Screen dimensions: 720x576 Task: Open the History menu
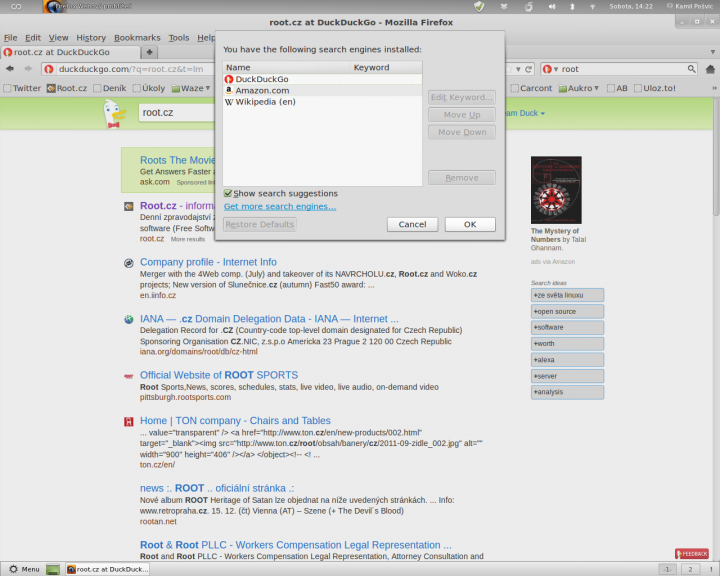pos(91,38)
